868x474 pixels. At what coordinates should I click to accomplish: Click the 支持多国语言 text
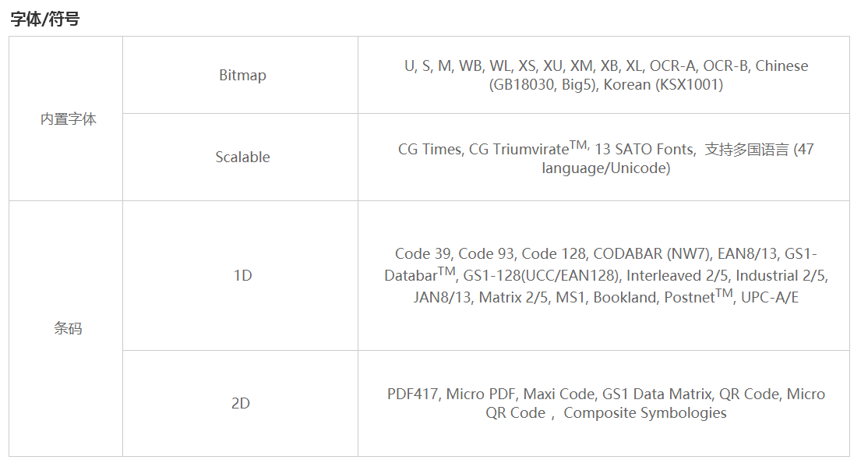coord(746,150)
